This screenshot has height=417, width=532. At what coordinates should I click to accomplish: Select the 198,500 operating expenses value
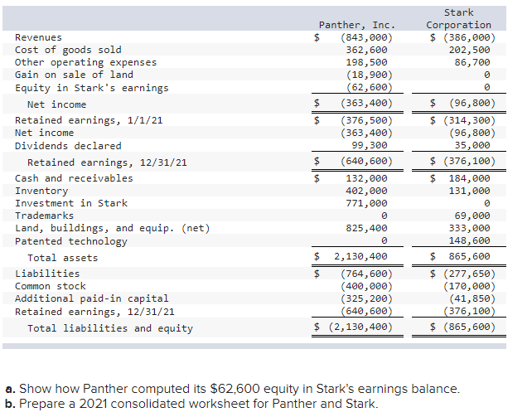(366, 62)
